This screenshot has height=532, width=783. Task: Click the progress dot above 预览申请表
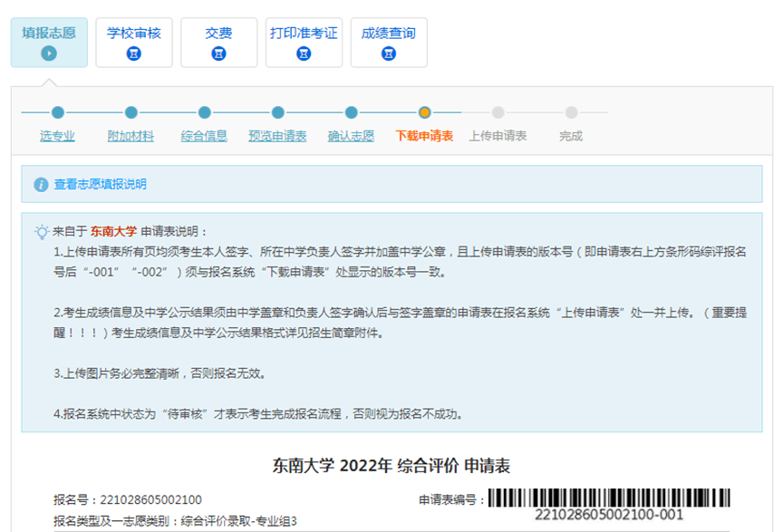pos(278,112)
